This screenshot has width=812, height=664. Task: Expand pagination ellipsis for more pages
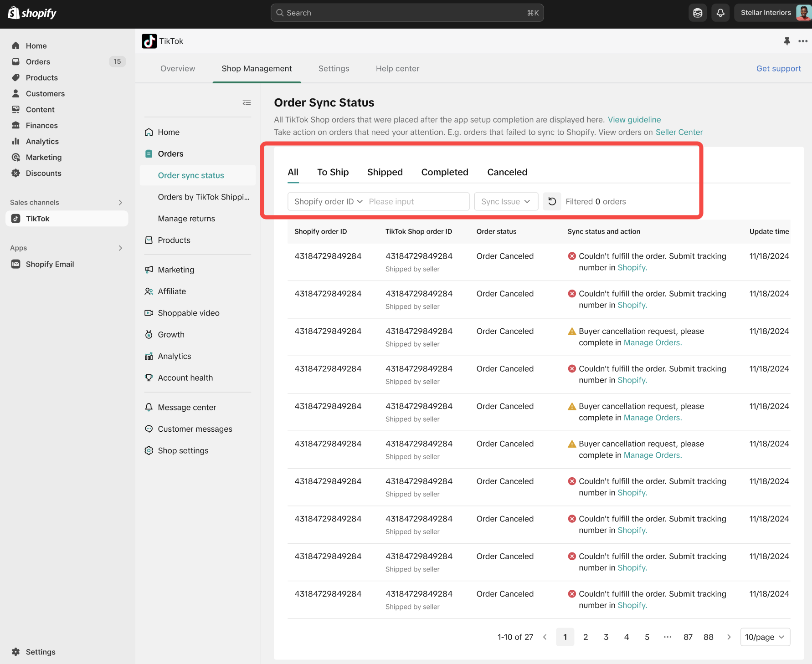pos(668,637)
